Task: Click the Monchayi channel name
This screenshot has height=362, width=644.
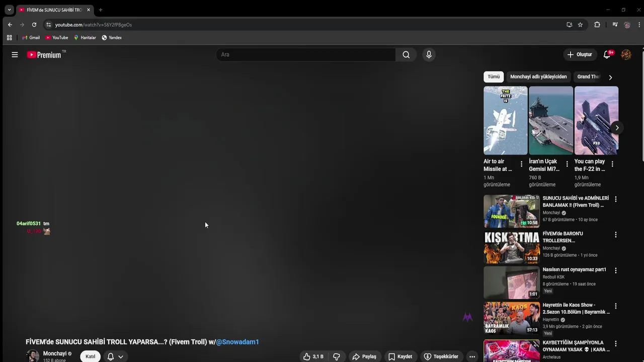Action: 55,353
